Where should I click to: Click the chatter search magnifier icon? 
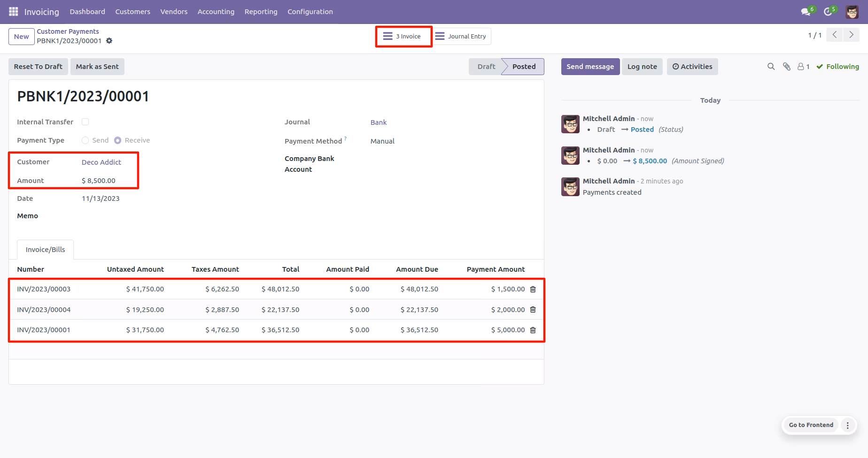(771, 67)
